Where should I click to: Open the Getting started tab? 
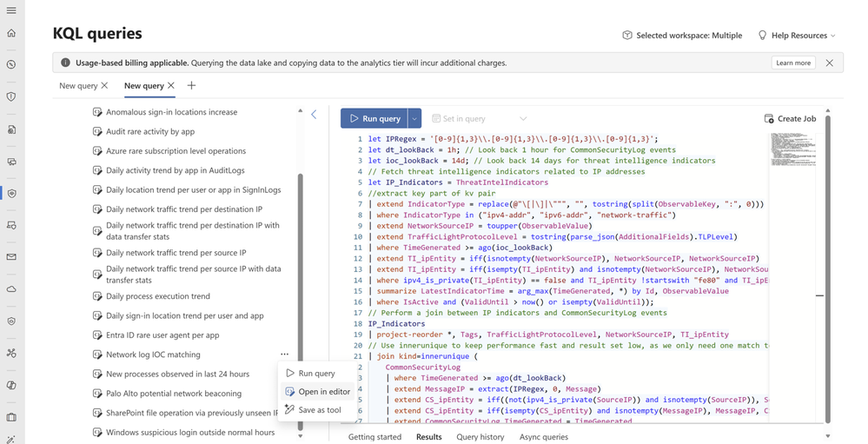[374, 437]
